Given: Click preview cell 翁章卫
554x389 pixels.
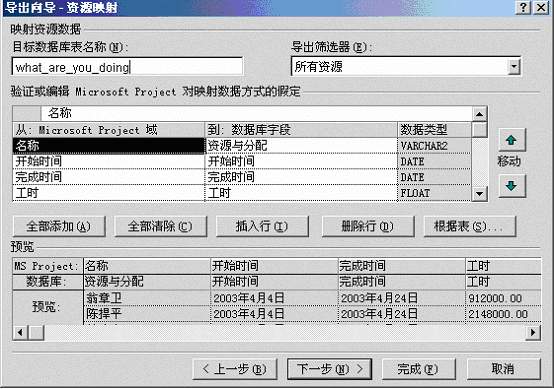Looking at the screenshot, I should click(147, 298).
